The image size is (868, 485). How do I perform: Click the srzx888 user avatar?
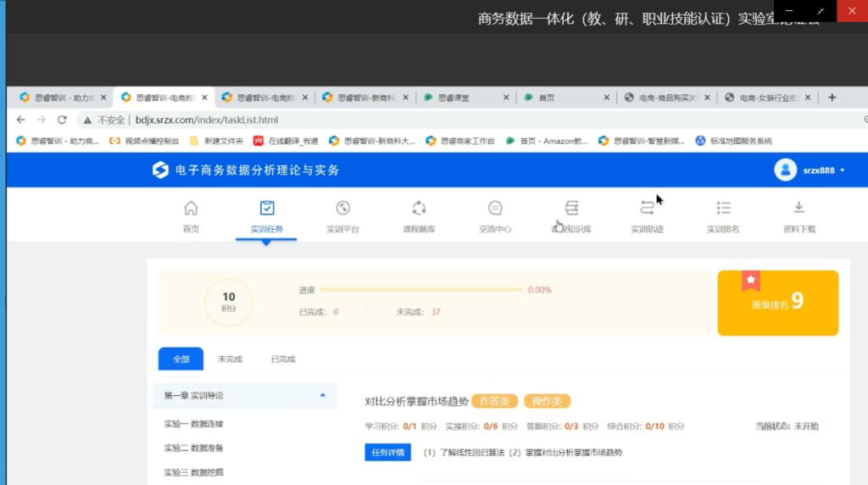click(785, 170)
